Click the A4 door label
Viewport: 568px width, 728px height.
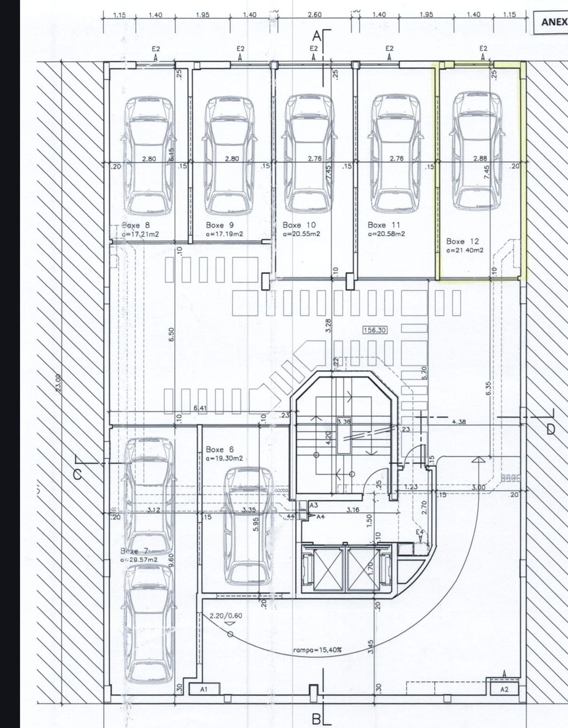tap(320, 517)
